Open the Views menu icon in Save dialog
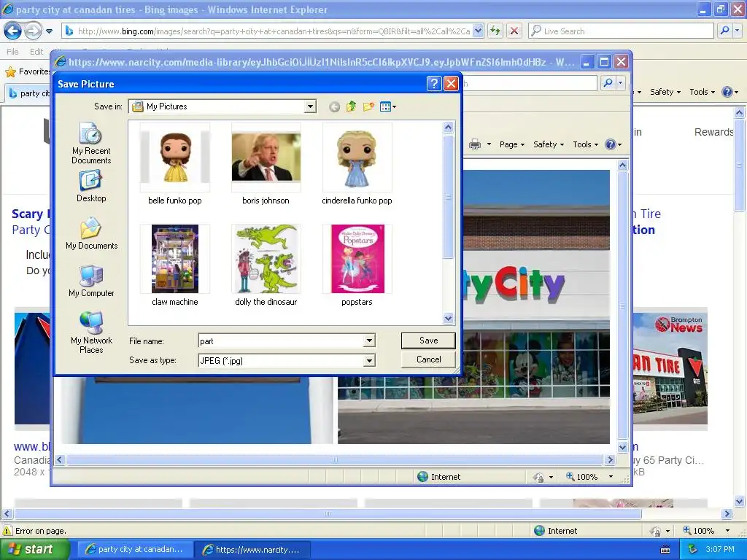The height and width of the screenshot is (560, 747). [x=388, y=106]
